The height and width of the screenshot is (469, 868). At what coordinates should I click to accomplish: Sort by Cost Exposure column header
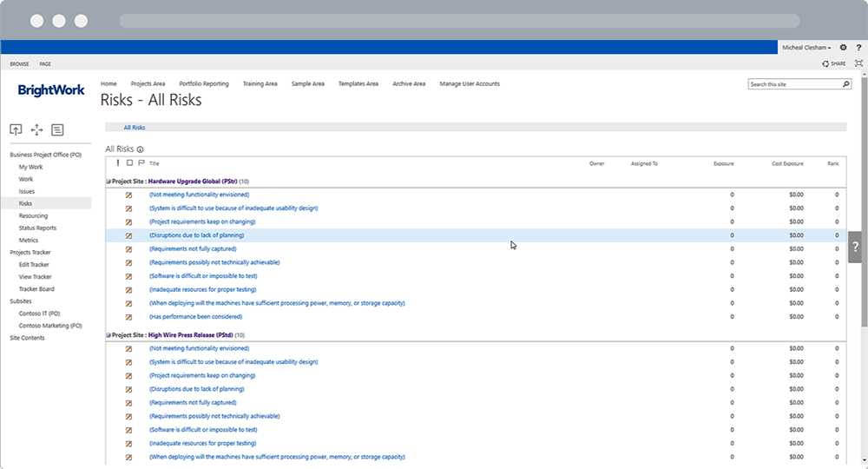787,164
